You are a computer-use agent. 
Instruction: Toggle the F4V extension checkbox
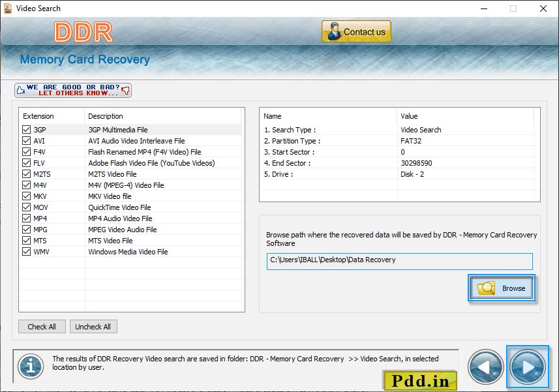(26, 151)
